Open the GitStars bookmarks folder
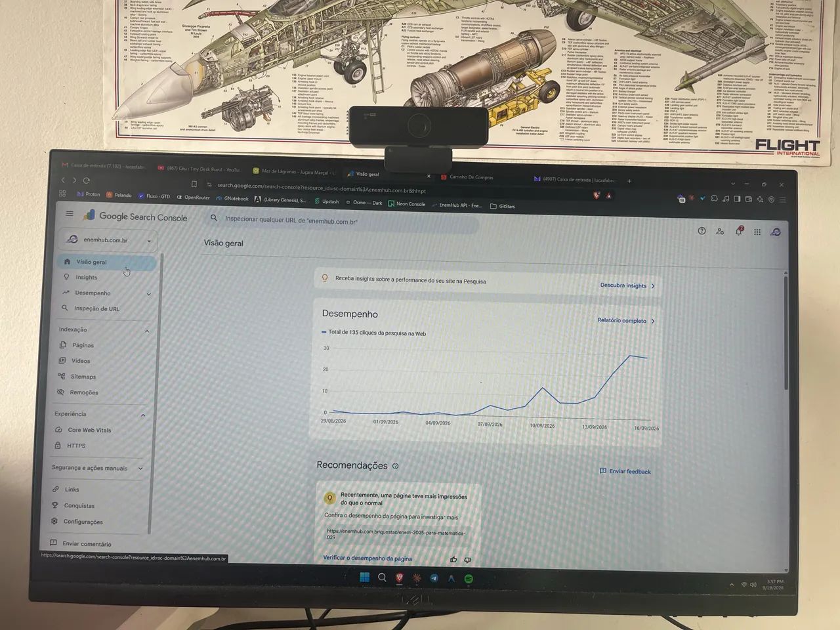 point(503,206)
